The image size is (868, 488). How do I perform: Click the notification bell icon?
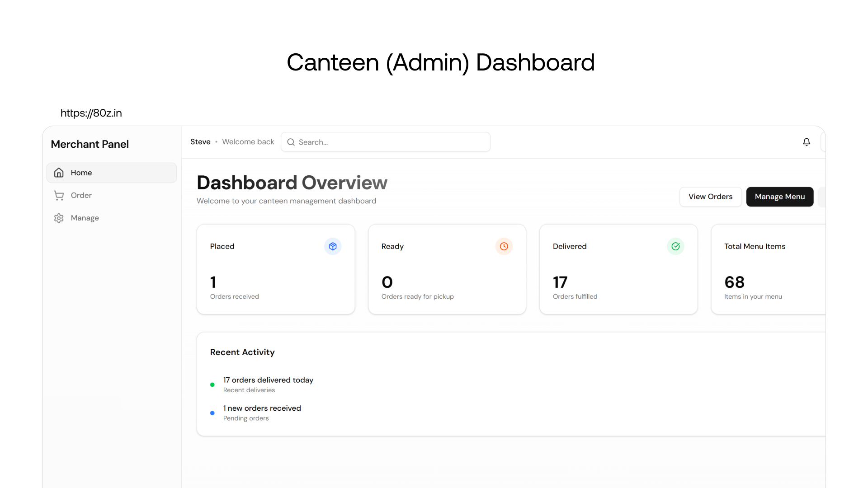807,142
